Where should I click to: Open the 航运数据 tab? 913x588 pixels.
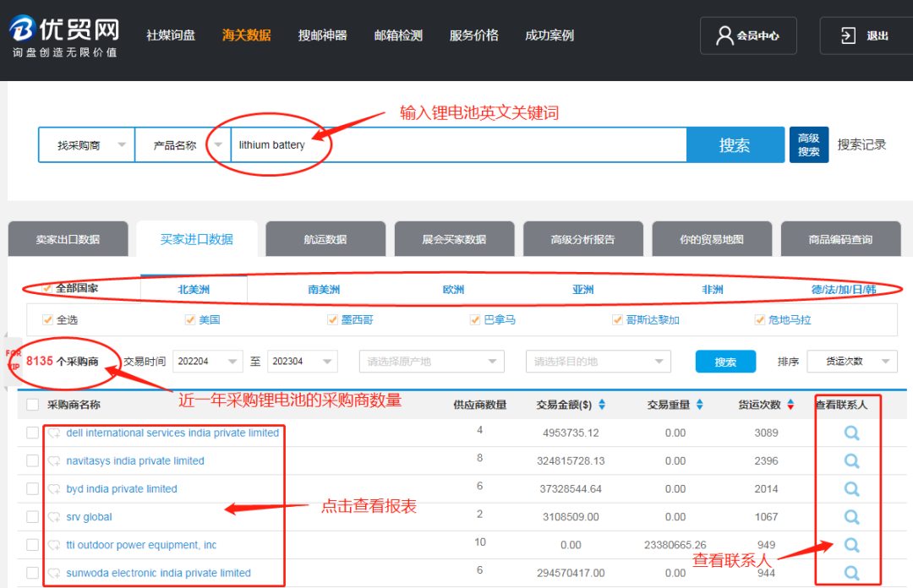pyautogui.click(x=325, y=239)
